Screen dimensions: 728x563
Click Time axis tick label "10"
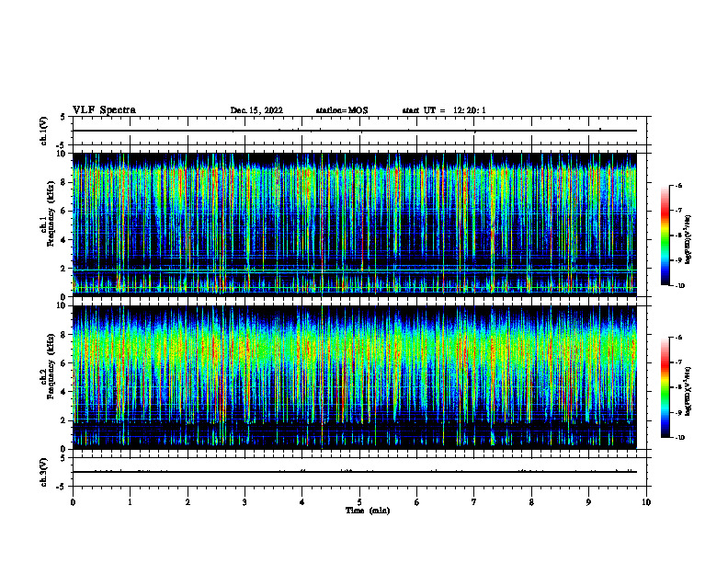pos(646,502)
